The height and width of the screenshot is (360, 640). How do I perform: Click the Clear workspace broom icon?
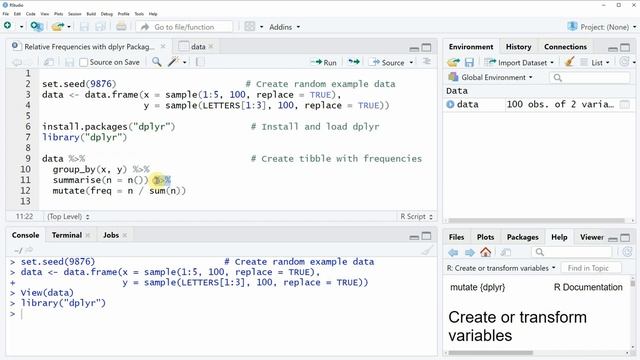[569, 62]
